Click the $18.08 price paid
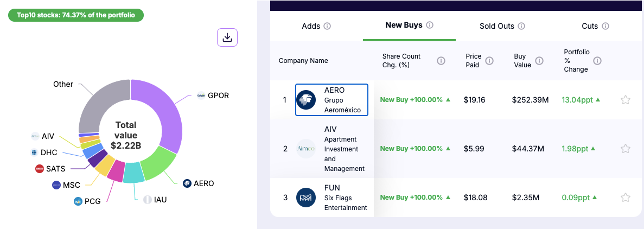Image resolution: width=644 pixels, height=229 pixels. (x=476, y=198)
